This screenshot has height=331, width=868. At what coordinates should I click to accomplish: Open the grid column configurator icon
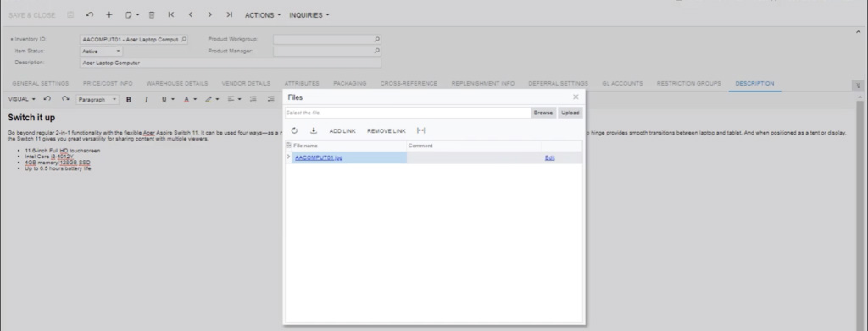pos(288,146)
